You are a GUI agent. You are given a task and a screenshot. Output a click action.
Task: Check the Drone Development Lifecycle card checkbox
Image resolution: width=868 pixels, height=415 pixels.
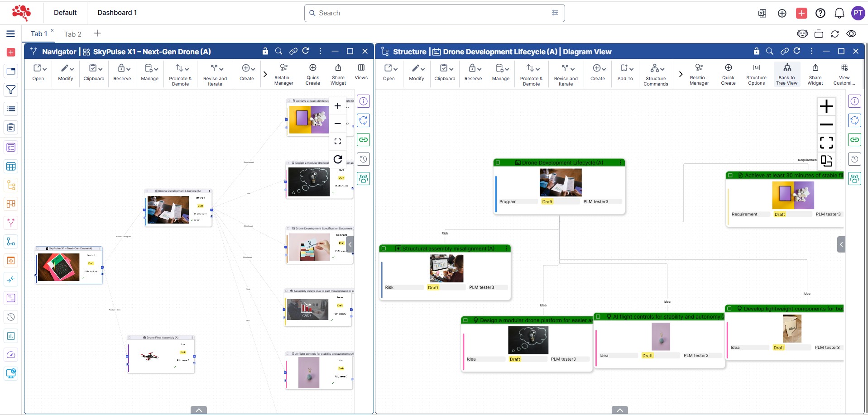pyautogui.click(x=498, y=162)
